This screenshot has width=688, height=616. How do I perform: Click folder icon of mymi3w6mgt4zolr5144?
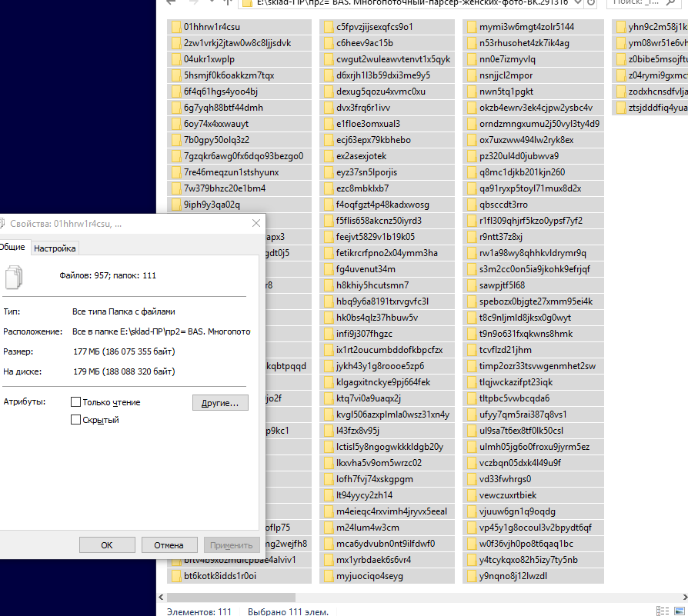(472, 27)
